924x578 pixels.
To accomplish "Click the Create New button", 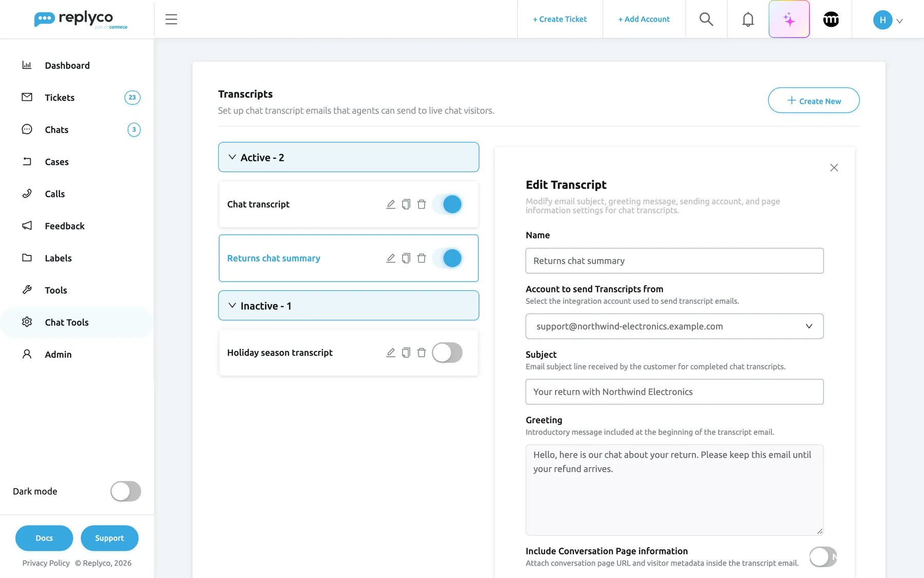I will [814, 101].
